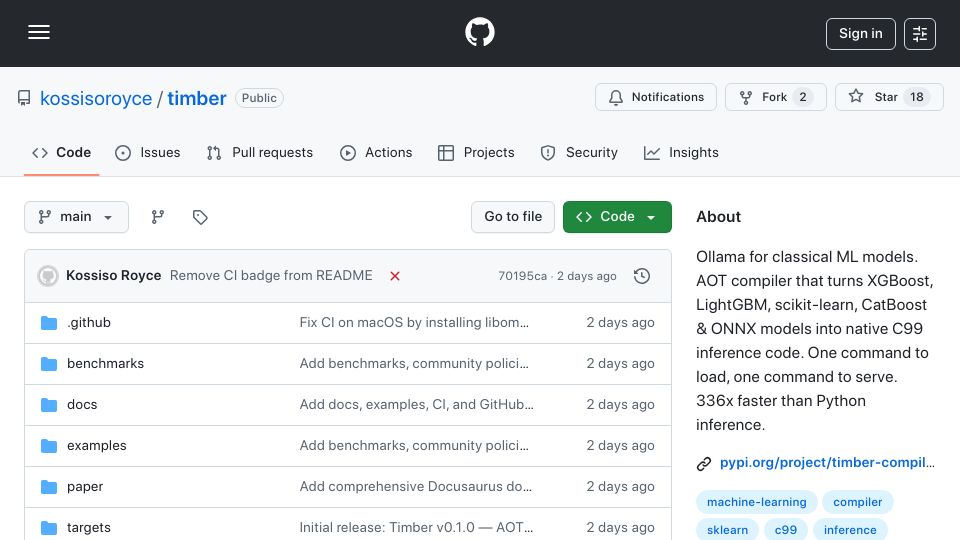The width and height of the screenshot is (960, 540).
Task: Click the Star count 18
Action: tap(917, 97)
